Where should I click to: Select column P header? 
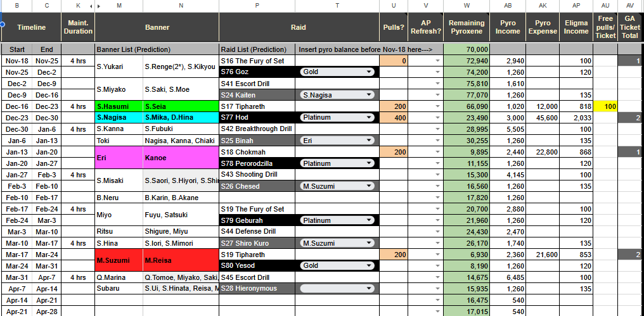257,6
